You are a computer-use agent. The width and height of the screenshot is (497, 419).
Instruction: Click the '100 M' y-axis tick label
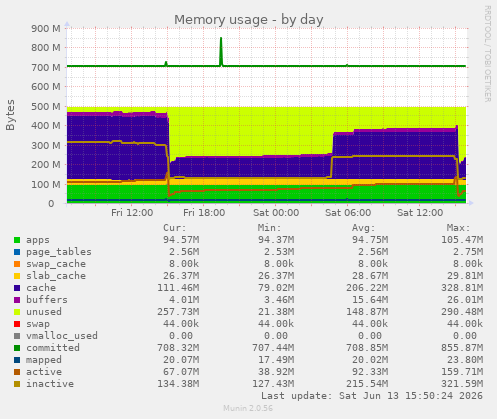point(46,185)
